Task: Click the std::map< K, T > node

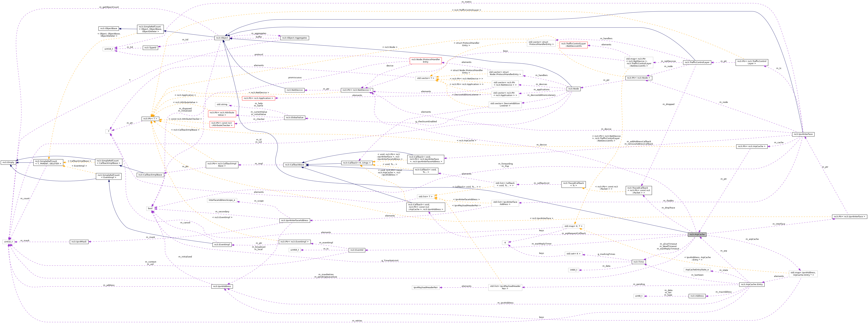Action: tap(574, 226)
